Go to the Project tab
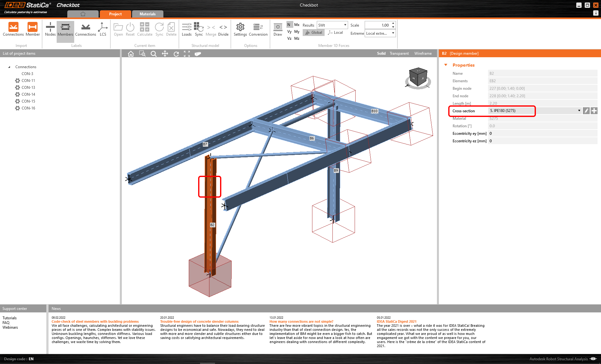 point(115,14)
